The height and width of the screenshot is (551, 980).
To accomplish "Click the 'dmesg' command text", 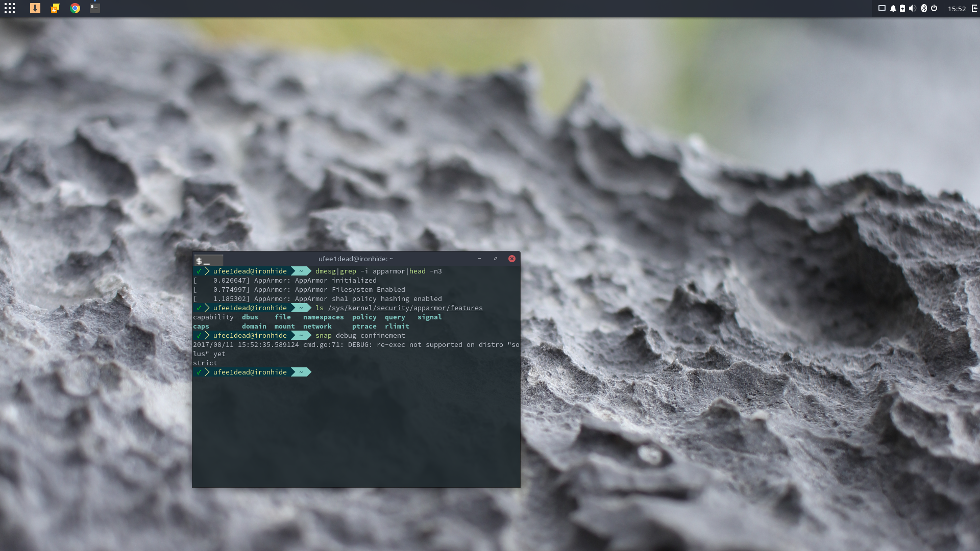I will [x=326, y=271].
